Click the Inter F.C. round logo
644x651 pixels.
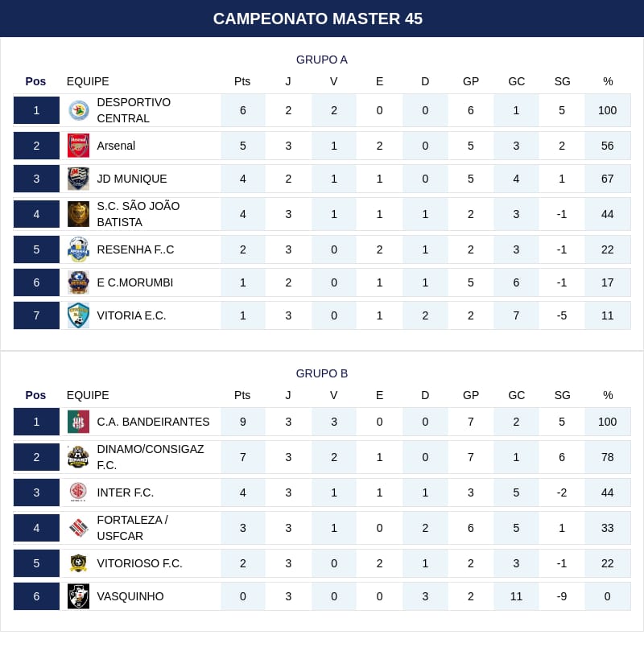coord(78,492)
